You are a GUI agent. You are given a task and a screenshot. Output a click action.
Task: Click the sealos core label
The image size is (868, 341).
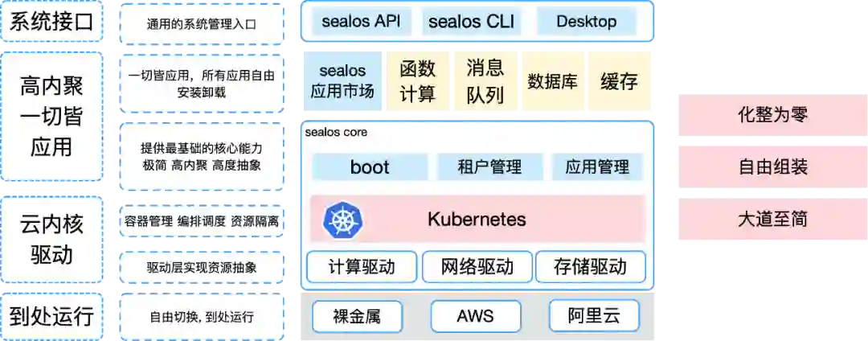click(x=335, y=133)
